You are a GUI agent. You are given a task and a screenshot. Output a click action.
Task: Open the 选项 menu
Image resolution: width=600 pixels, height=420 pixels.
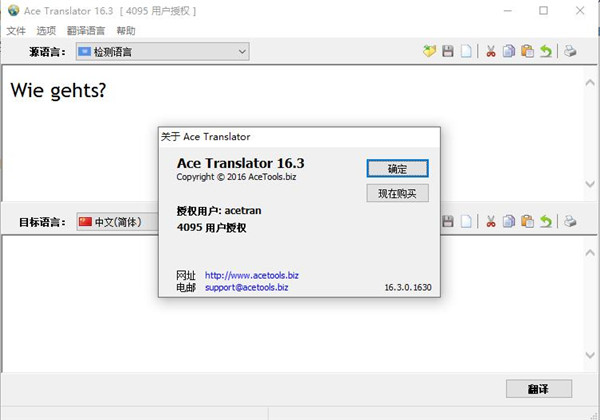[46, 31]
